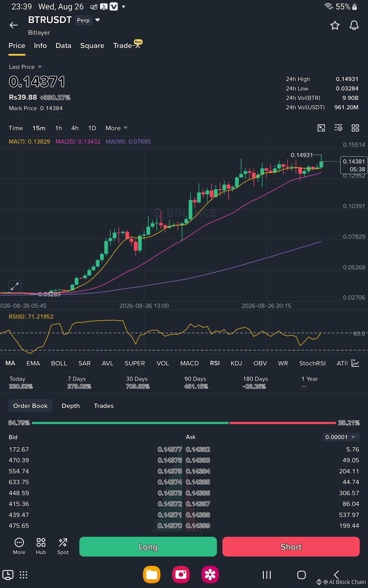
Task: Expand the BTRUSDT pair selector arrow
Action: coord(98,20)
